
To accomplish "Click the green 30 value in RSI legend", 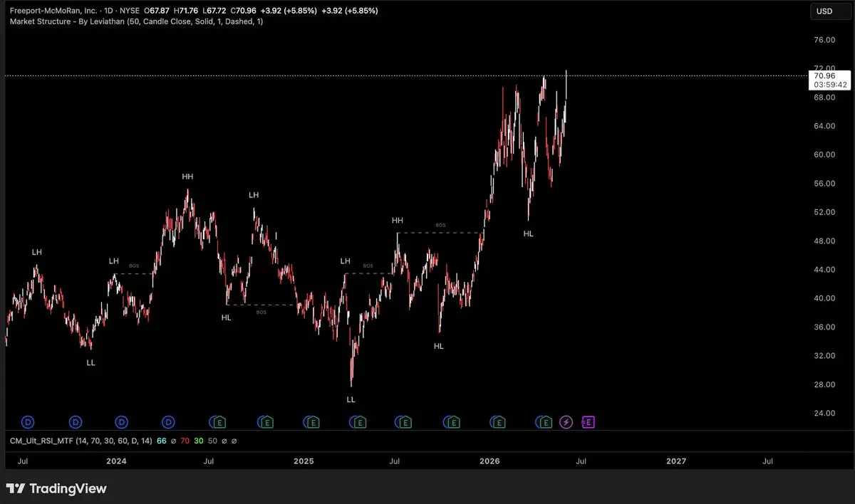I will pyautogui.click(x=199, y=441).
